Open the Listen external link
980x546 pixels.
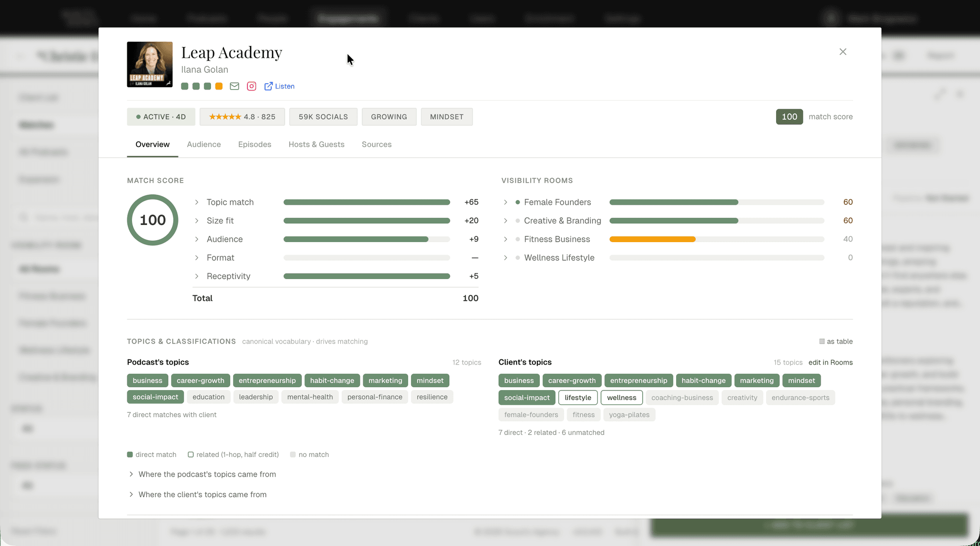[279, 86]
